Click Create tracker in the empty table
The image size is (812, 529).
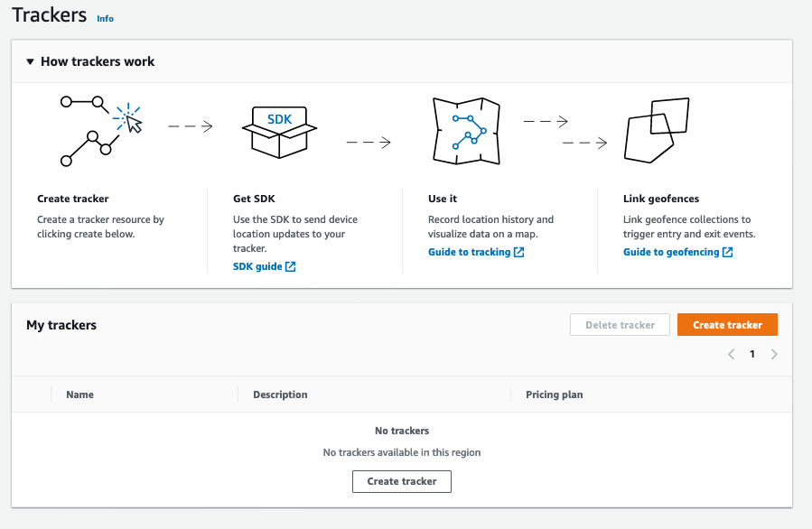click(401, 481)
